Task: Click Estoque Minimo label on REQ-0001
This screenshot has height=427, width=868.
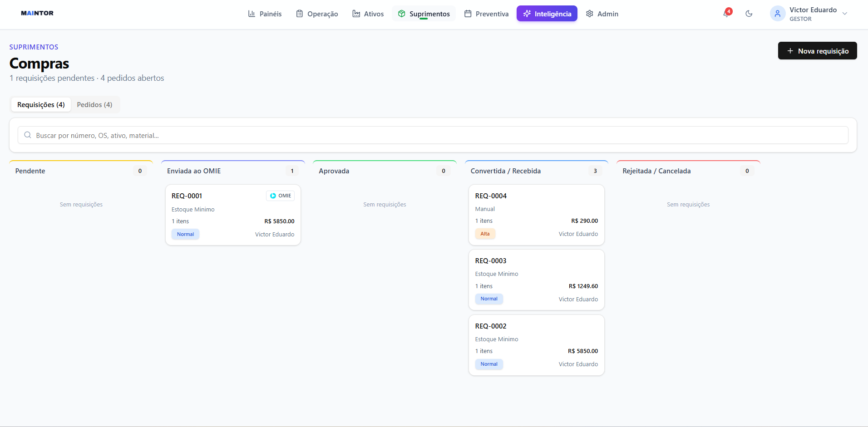Action: pos(193,210)
